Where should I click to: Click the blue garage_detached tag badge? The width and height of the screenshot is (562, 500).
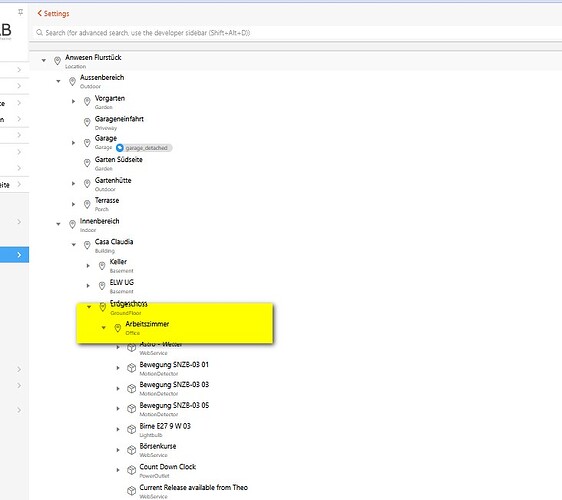pyautogui.click(x=144, y=148)
